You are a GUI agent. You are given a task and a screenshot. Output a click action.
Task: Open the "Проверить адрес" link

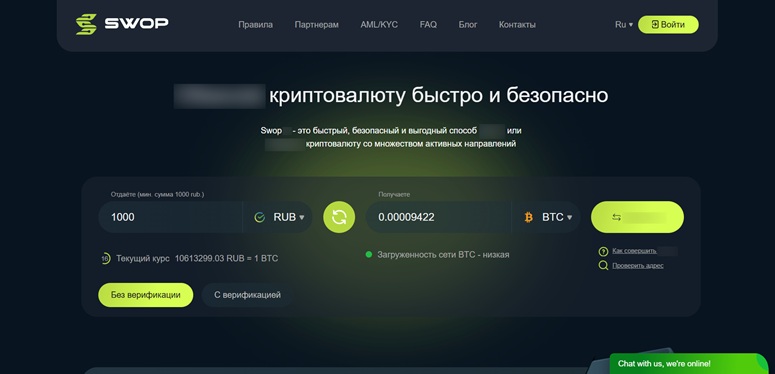pyautogui.click(x=638, y=266)
